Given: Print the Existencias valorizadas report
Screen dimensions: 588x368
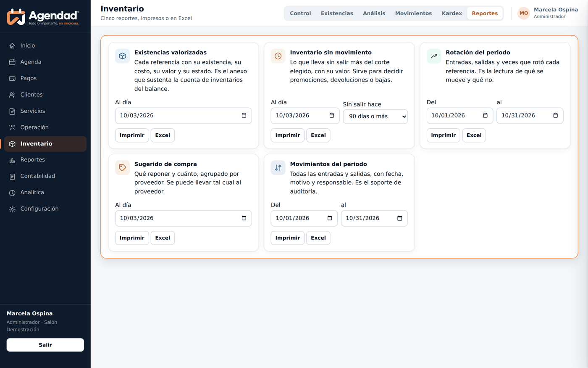Looking at the screenshot, I should tap(132, 135).
